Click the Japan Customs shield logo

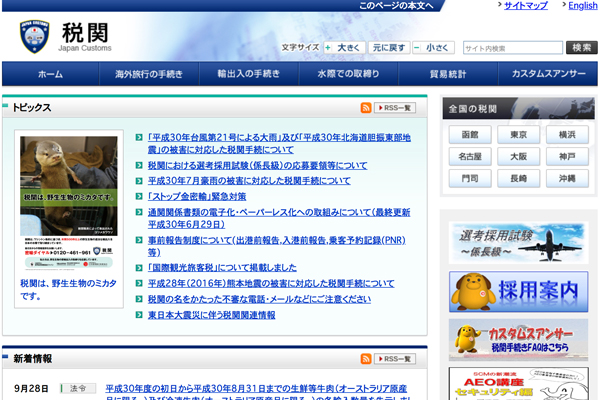(x=34, y=36)
